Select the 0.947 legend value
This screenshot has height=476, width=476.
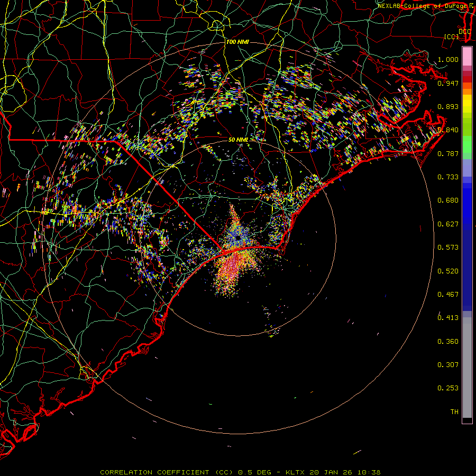tap(448, 83)
